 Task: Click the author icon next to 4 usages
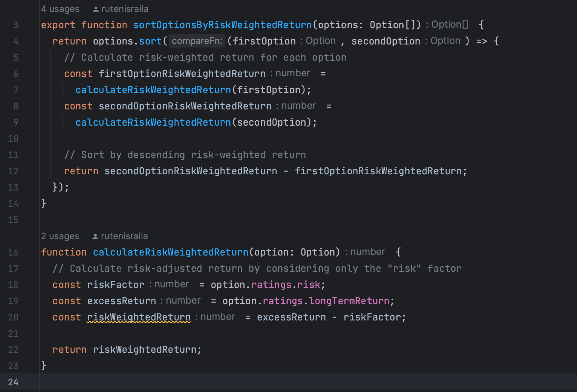96,9
